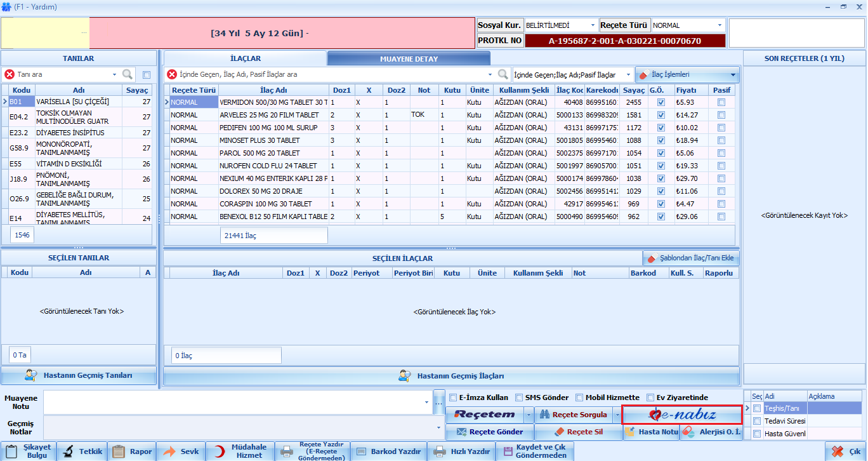Open Hastanın Geçmiş İlaçları

point(451,376)
